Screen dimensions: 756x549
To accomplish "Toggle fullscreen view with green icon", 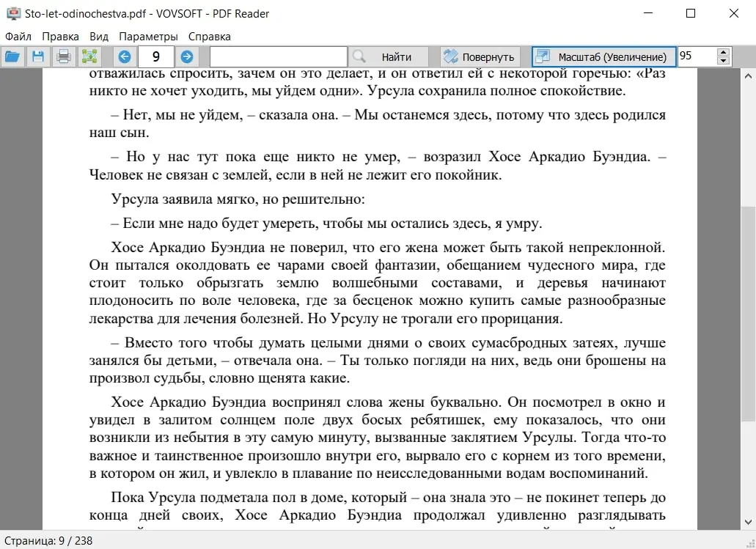I will coord(89,57).
